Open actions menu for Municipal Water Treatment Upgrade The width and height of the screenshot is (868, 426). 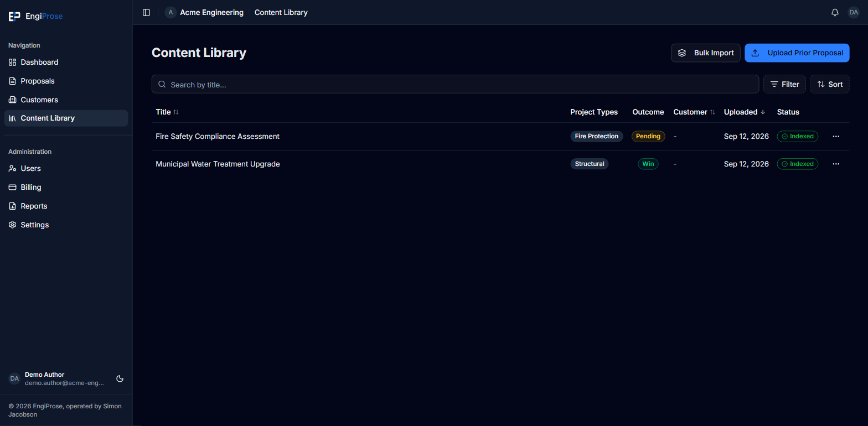tap(836, 164)
